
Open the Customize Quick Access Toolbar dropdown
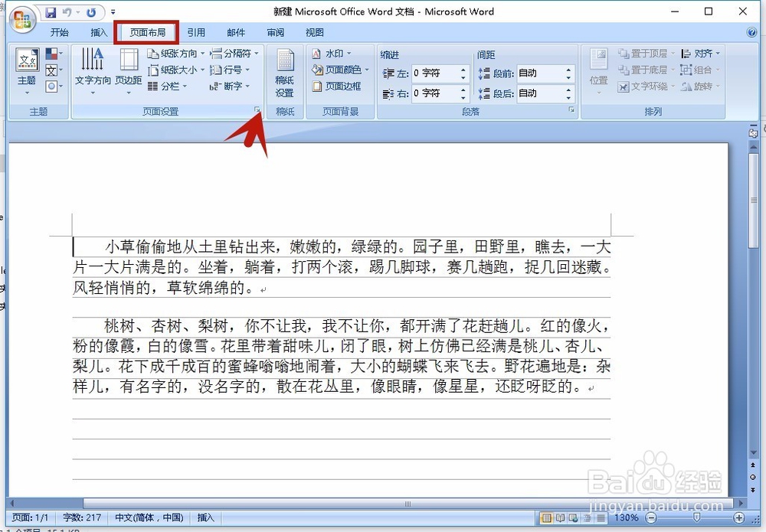(x=113, y=12)
